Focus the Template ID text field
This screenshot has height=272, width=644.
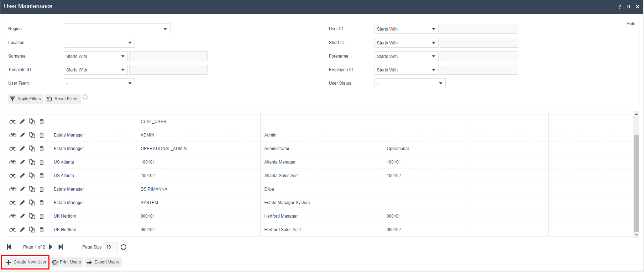click(x=168, y=70)
